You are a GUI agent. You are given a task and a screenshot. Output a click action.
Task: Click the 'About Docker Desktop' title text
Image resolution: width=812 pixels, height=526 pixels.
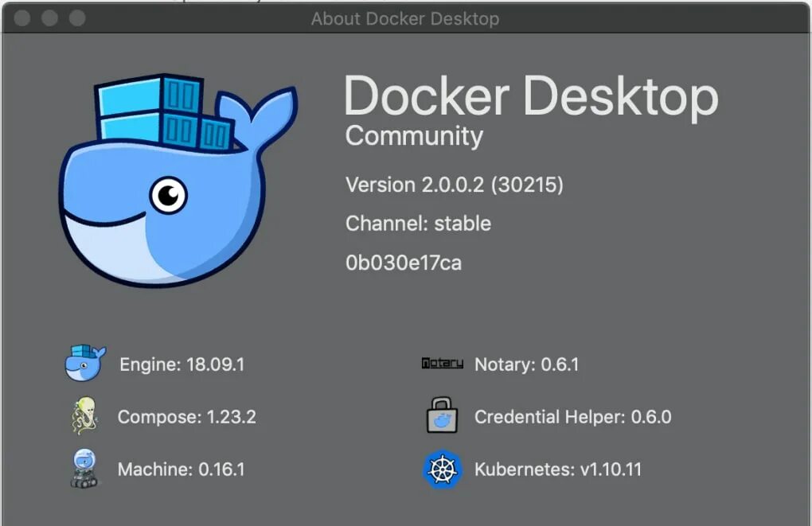coord(405,18)
